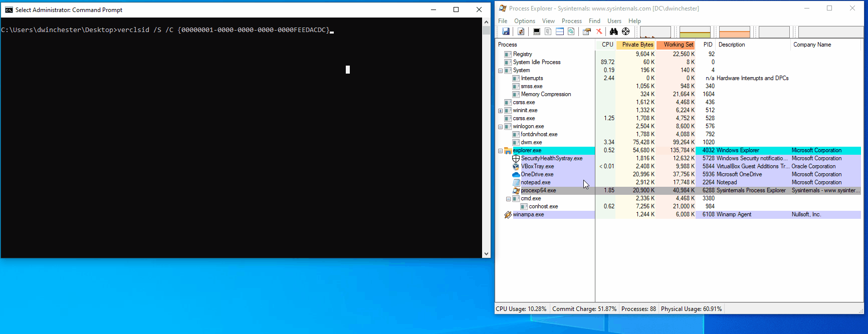Select the System Idle Process row
The height and width of the screenshot is (334, 868).
coord(678,62)
